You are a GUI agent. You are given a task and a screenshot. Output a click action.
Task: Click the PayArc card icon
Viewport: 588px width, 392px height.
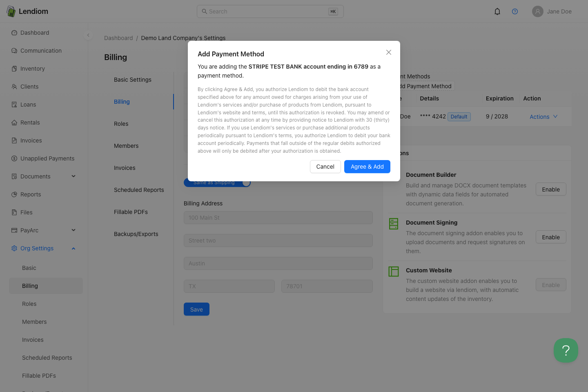tap(14, 230)
